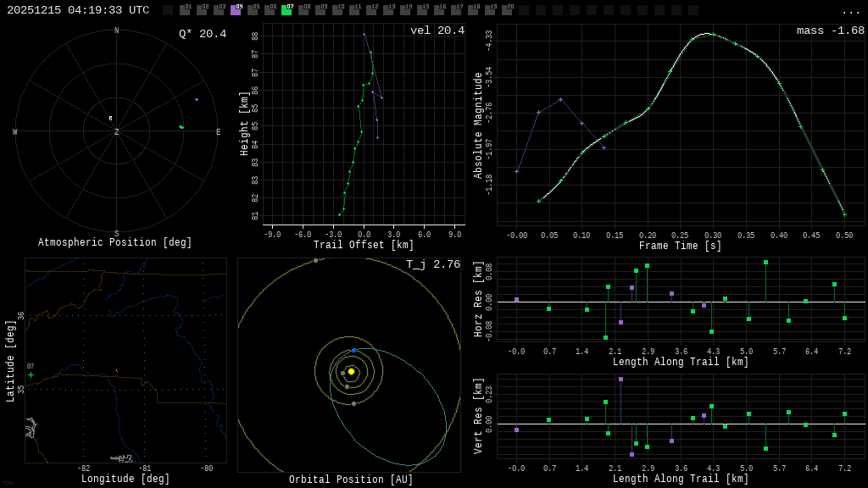868x488 pixels.
Task: Click the light-curve peak near 0.30 s
Action: coord(709,34)
